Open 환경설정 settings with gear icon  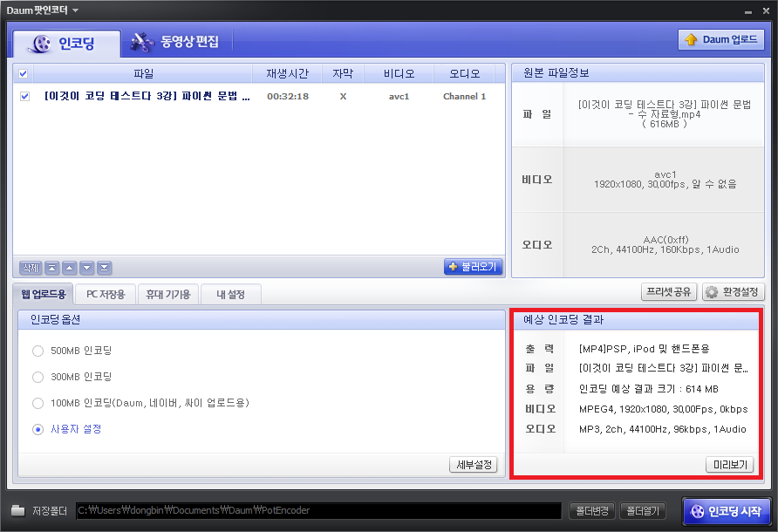click(733, 292)
